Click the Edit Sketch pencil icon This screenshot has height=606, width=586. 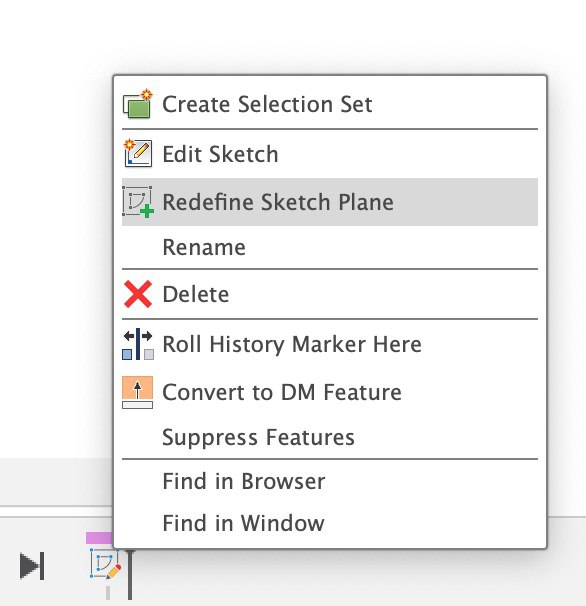coord(138,153)
